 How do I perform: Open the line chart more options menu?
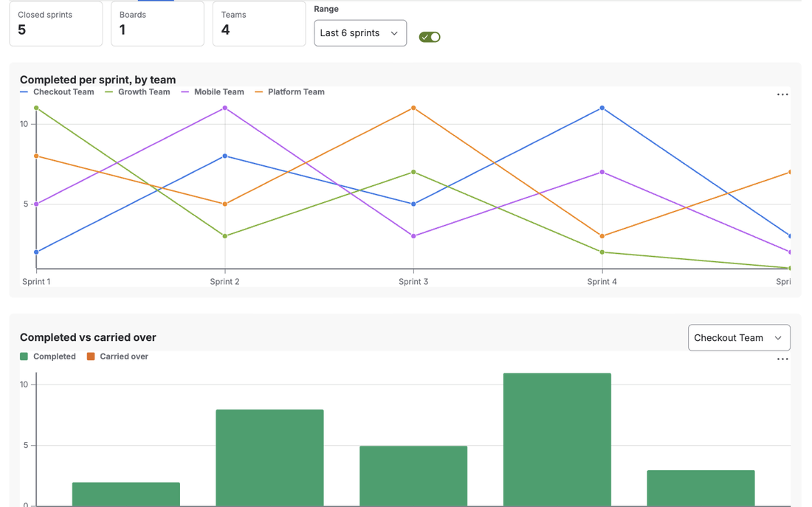[782, 94]
